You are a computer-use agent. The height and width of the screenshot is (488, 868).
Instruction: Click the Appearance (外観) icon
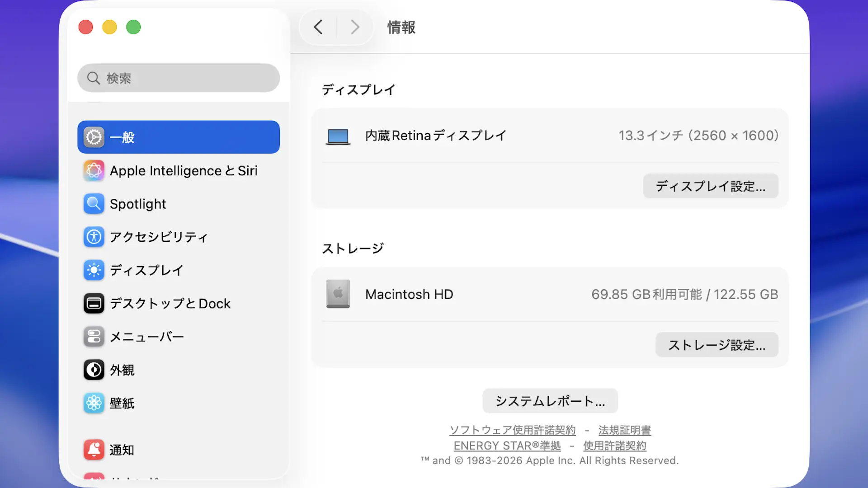tap(94, 370)
